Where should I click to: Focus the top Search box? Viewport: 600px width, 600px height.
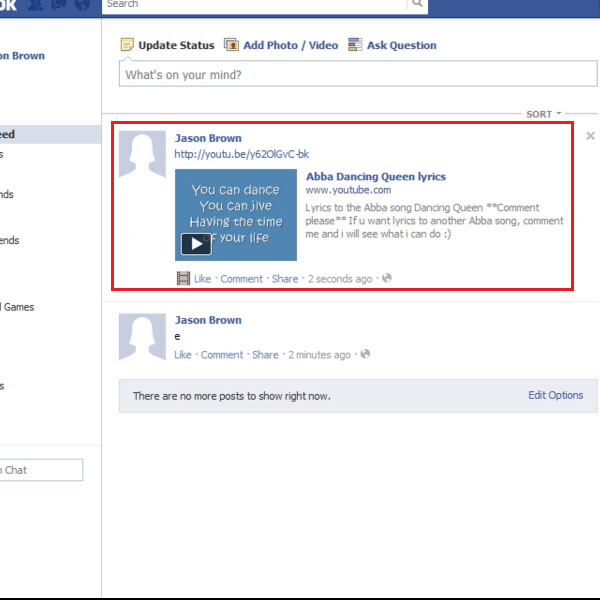coord(254,5)
